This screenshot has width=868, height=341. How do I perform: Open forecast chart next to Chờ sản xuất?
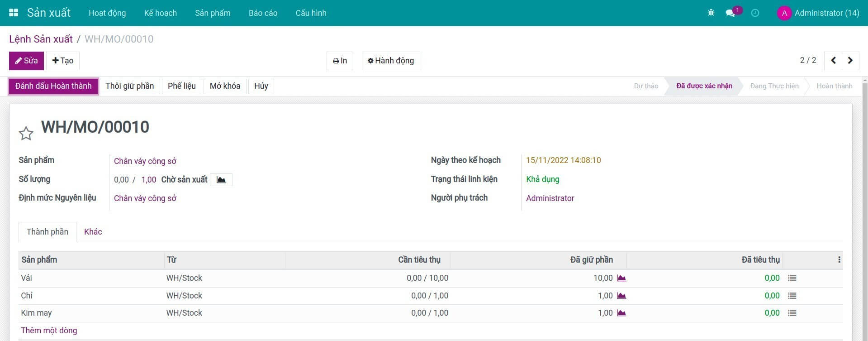tap(221, 180)
